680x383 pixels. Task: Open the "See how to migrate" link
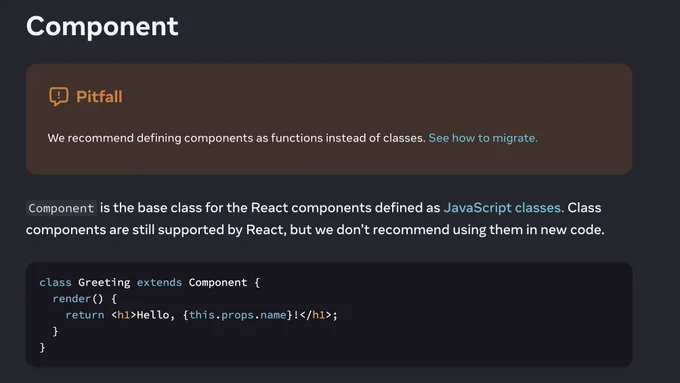click(483, 138)
